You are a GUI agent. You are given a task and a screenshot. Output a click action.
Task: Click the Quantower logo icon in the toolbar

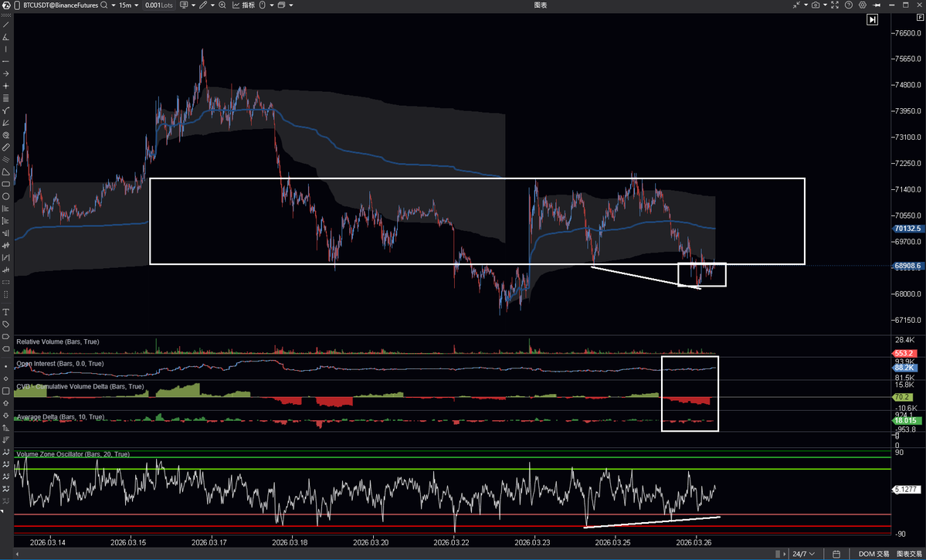tap(5, 5)
